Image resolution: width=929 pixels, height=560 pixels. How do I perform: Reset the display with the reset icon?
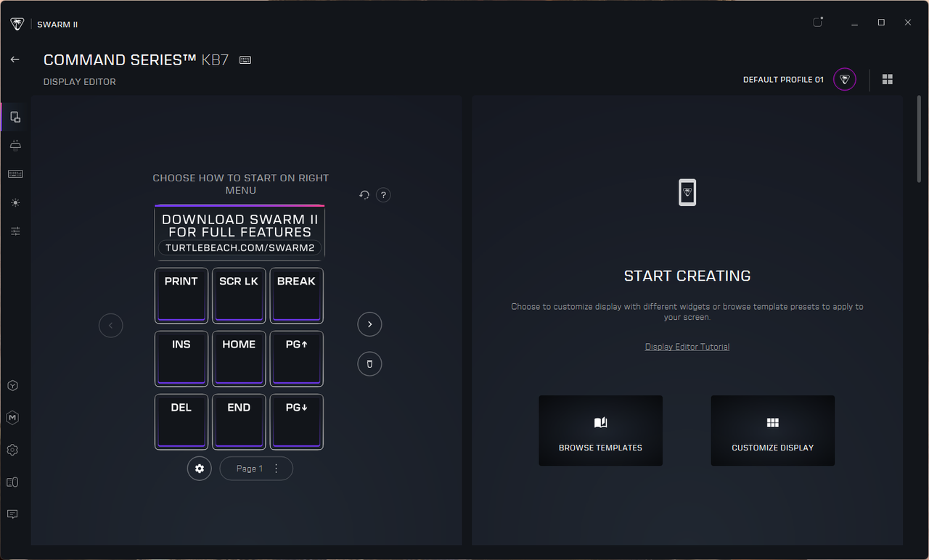click(x=364, y=195)
